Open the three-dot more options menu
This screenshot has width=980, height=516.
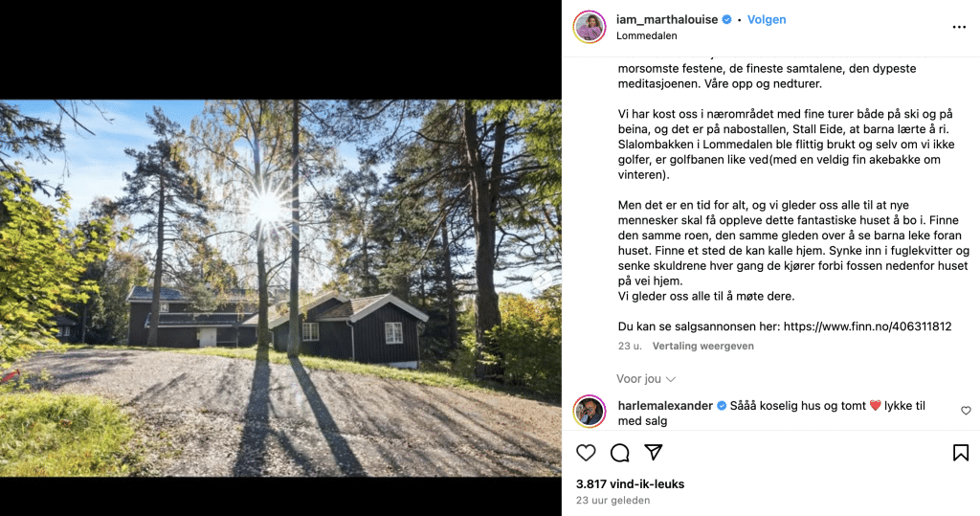click(x=959, y=28)
